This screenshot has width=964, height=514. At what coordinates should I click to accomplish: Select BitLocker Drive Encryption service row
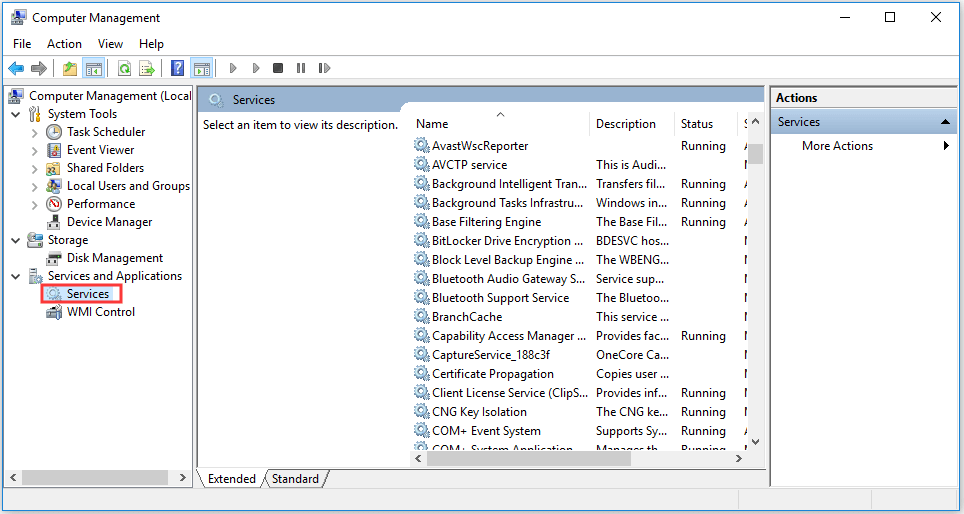coord(578,240)
